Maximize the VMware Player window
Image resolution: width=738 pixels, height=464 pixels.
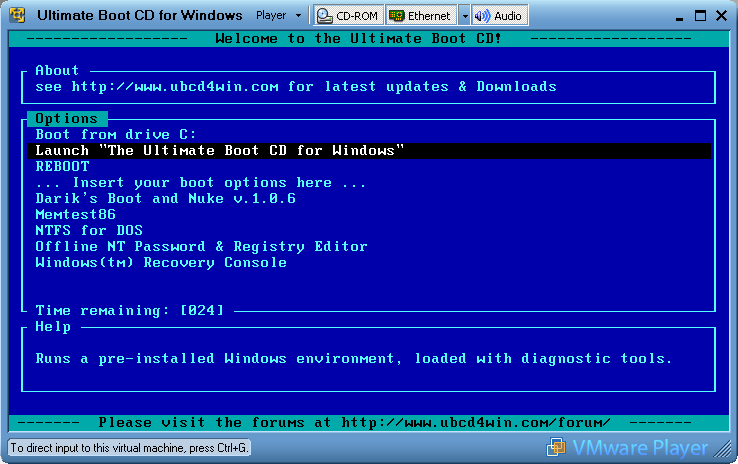tap(700, 16)
